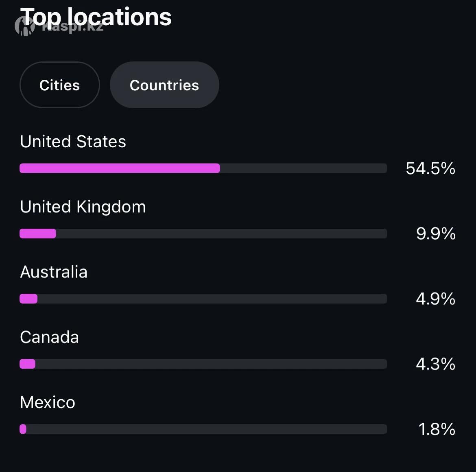The width and height of the screenshot is (476, 472).
Task: Click the 9.9% value
Action: tap(435, 234)
